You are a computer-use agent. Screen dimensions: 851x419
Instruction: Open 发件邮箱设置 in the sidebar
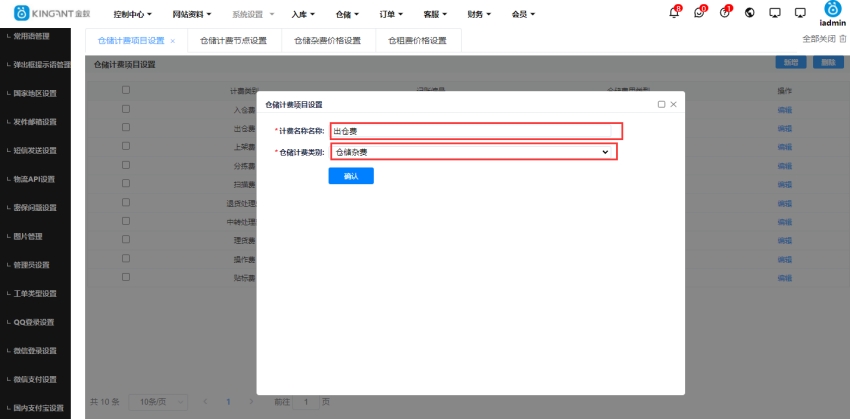pos(35,122)
